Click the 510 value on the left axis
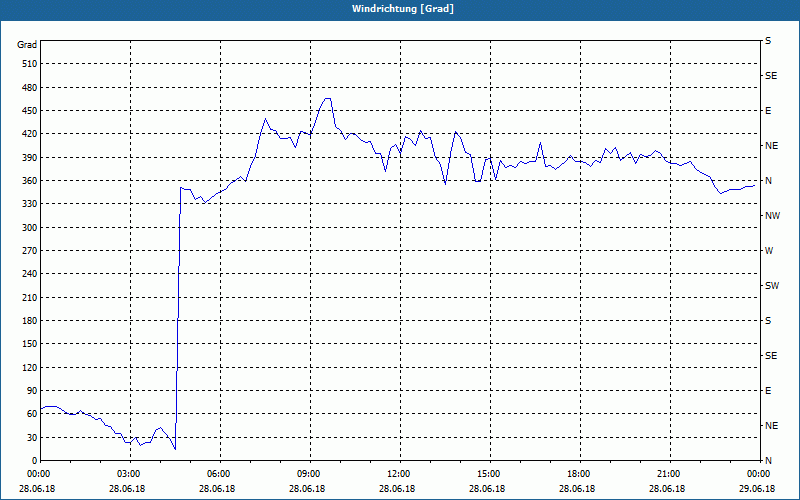 tap(30, 64)
